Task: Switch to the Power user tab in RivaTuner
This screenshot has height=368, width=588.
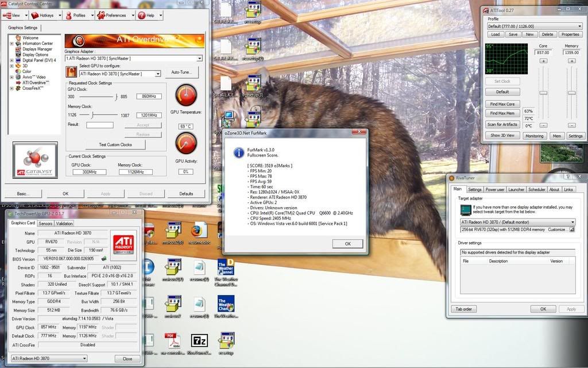Action: tap(495, 190)
